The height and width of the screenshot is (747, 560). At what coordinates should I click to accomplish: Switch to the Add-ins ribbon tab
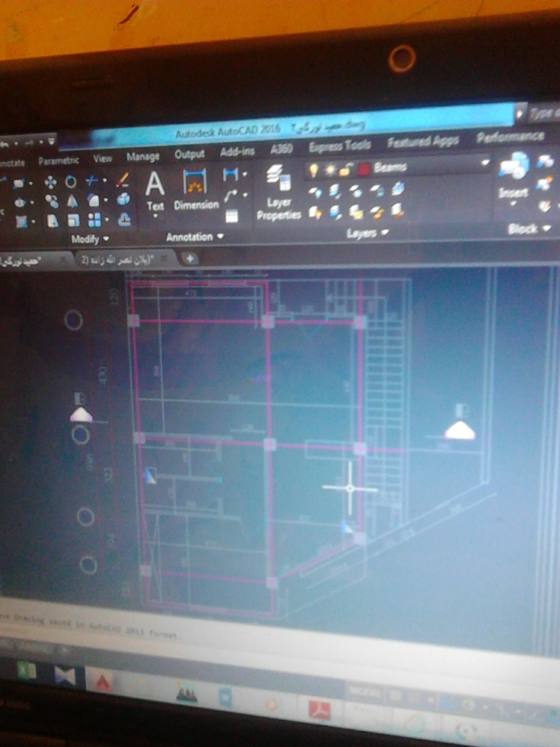pos(237,152)
